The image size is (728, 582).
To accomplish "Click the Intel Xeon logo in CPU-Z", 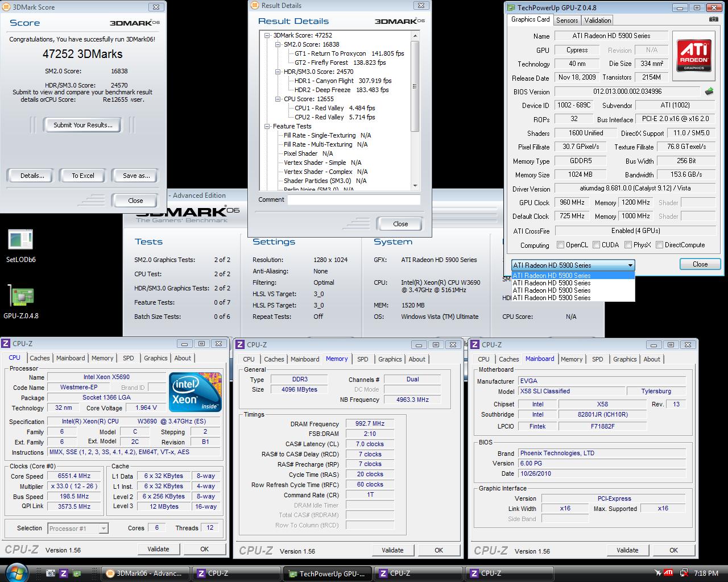I will click(195, 392).
